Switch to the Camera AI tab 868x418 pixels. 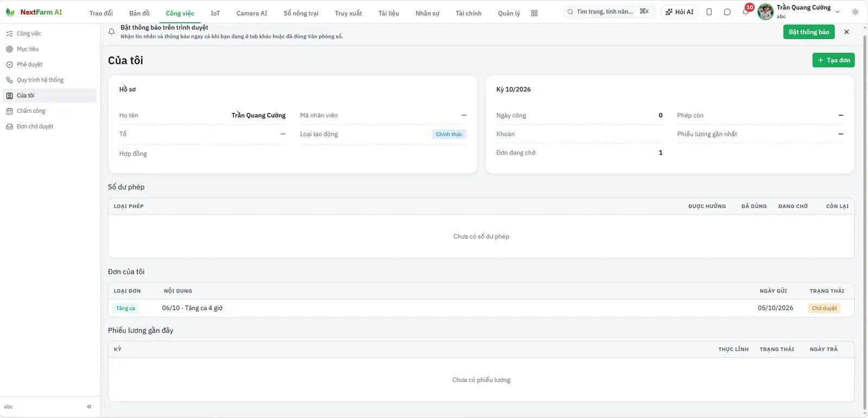[x=252, y=13]
